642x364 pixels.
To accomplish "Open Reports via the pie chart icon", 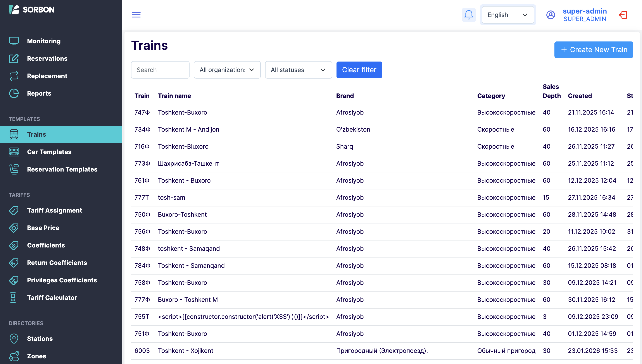I will click(14, 93).
